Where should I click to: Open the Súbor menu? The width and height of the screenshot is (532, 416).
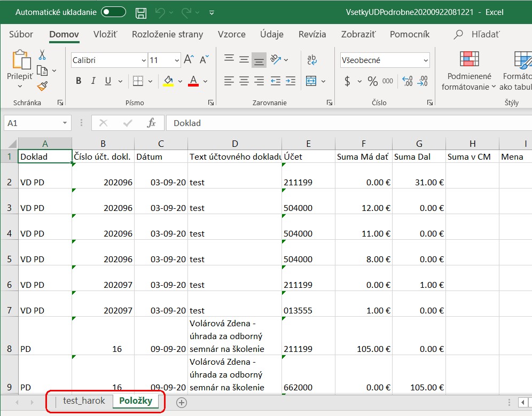(x=21, y=34)
